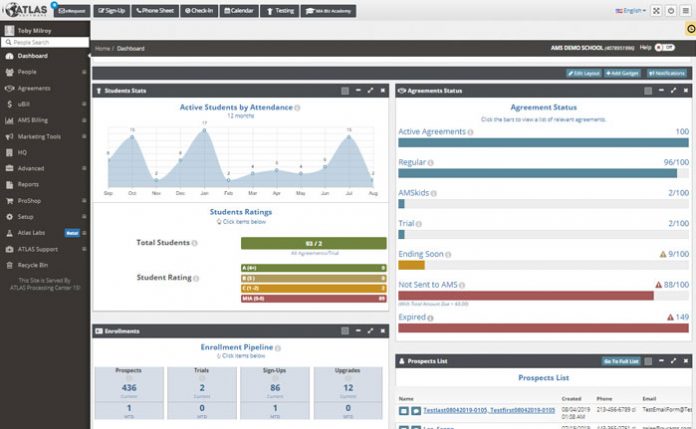
Task: Click the Go To Full List button
Action: tap(620, 360)
